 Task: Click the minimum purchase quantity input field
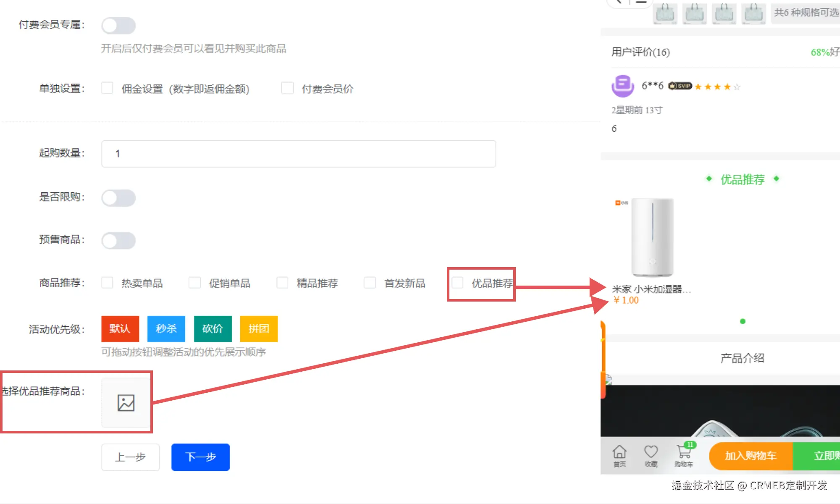[x=298, y=154]
